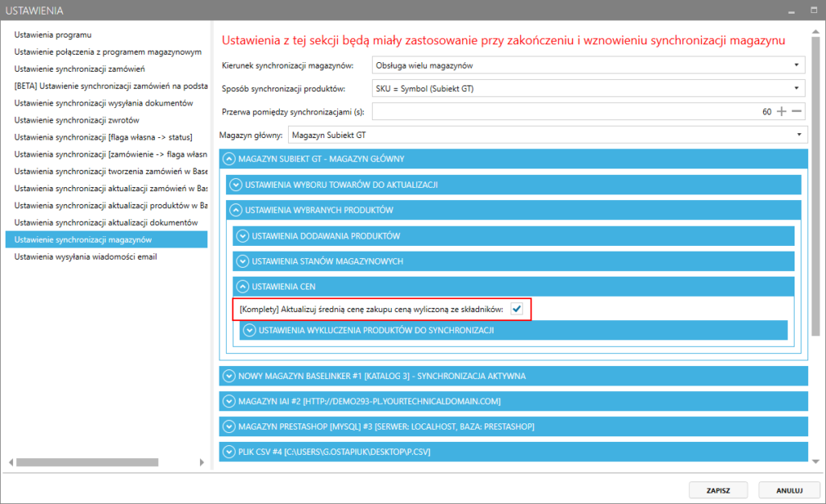Increase the sync interval with plus icon

(x=782, y=111)
